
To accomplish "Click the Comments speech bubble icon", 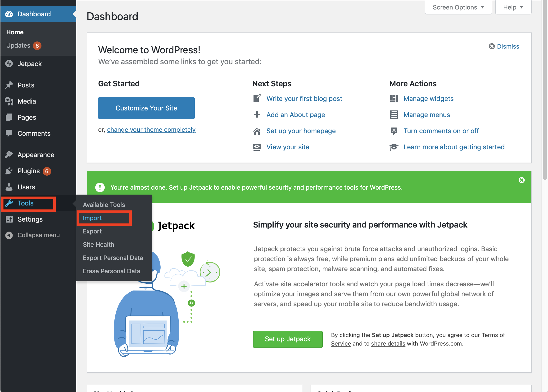I will point(9,133).
